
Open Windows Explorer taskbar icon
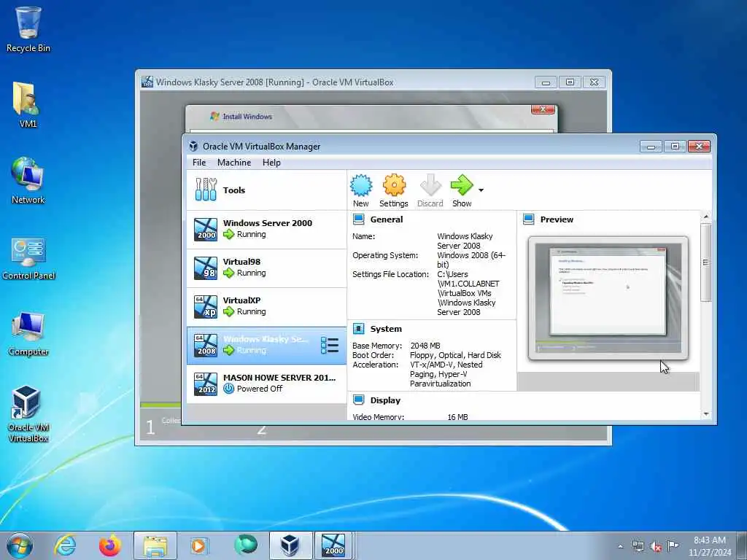click(155, 545)
